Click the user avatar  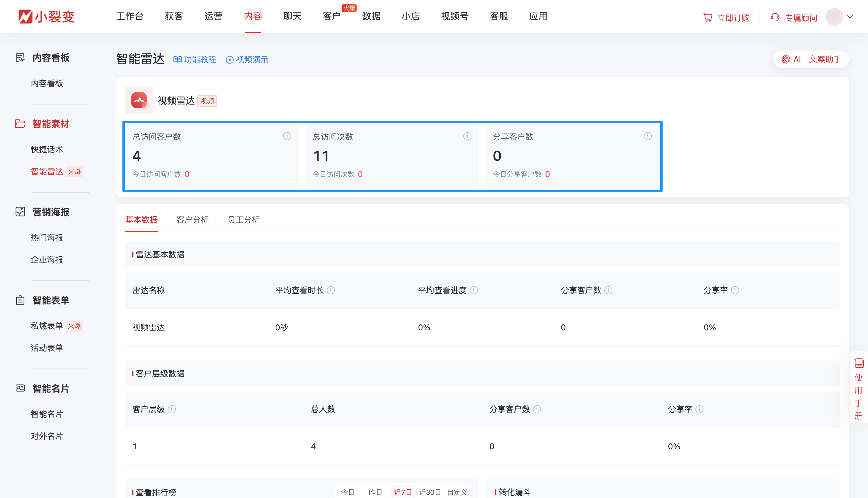click(834, 17)
